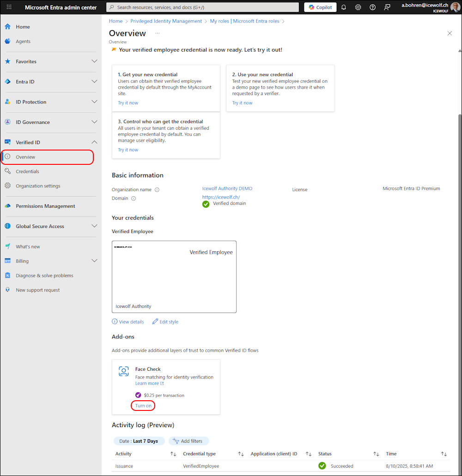Screen dimensions: 462x476
Task: Select the Issuance activity row
Action: coord(280,466)
